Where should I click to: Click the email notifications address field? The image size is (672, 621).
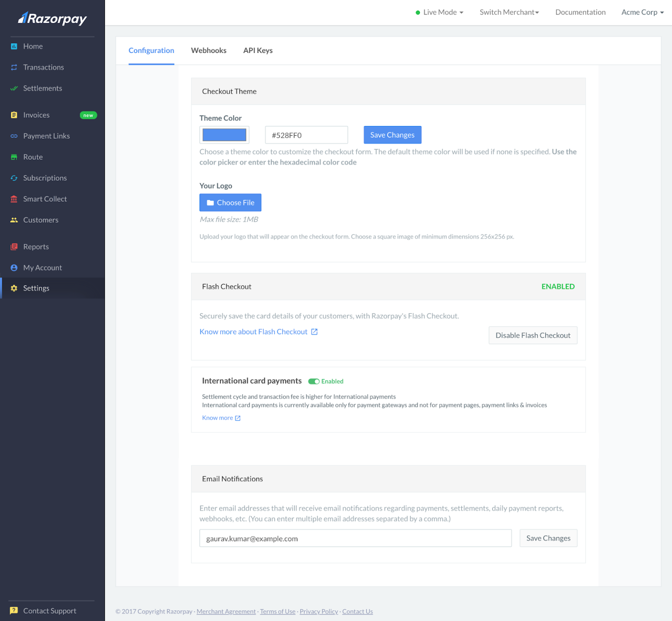coord(355,538)
